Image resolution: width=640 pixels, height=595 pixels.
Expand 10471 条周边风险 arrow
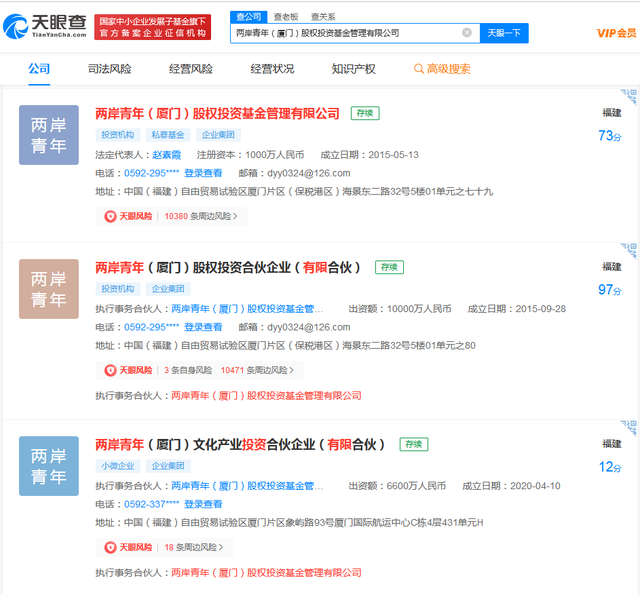291,370
